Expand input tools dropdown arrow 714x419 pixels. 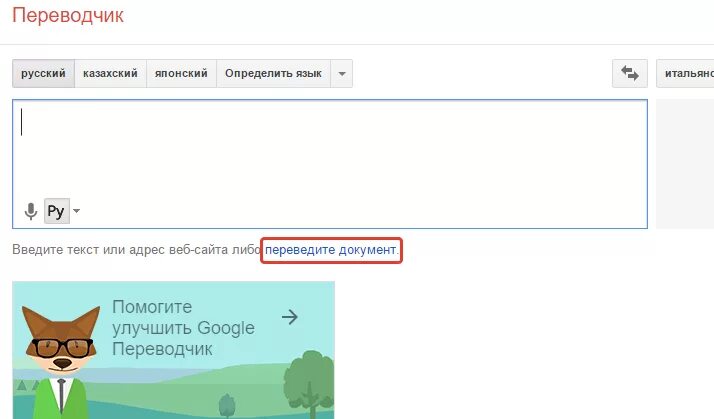click(x=76, y=211)
